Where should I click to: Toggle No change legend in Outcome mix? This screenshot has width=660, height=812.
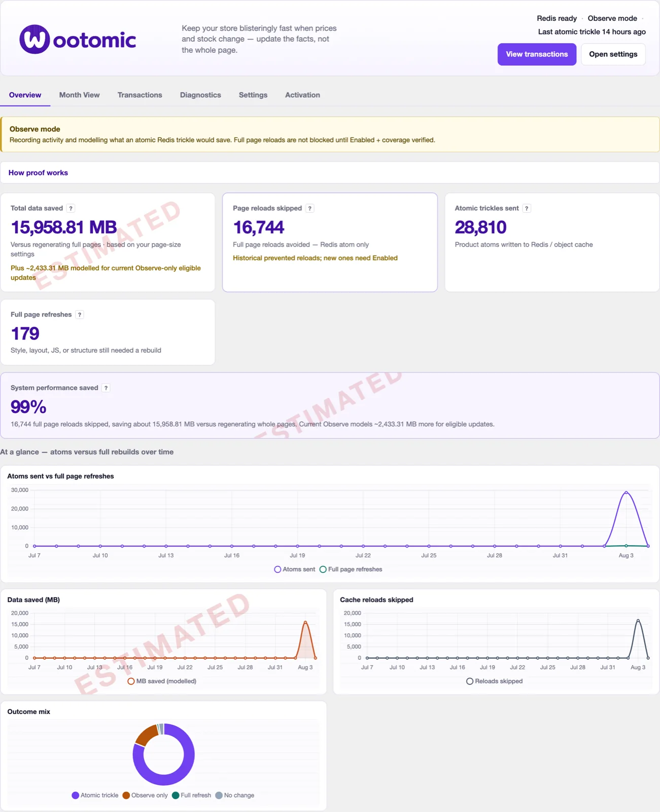click(235, 795)
